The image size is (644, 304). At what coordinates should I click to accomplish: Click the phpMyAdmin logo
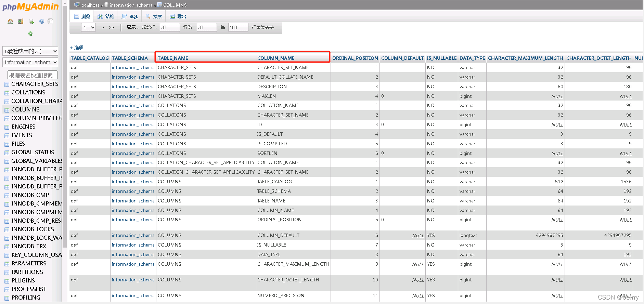(x=31, y=6)
